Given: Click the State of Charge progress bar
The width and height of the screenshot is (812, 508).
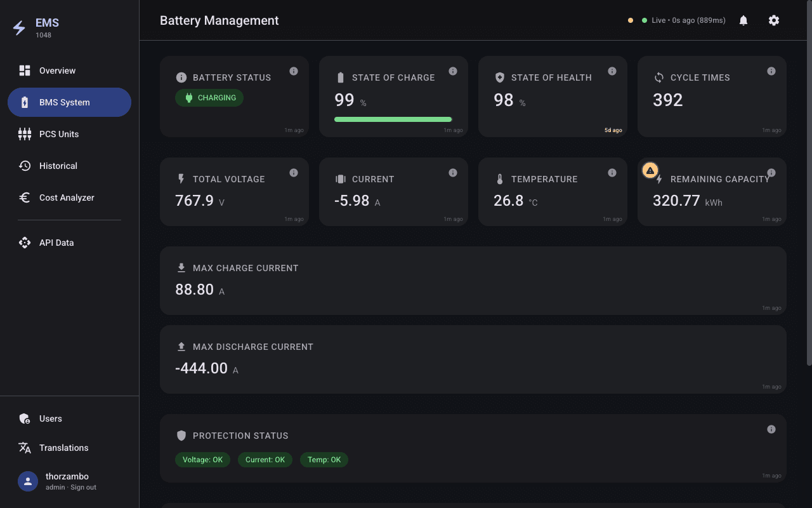Looking at the screenshot, I should pyautogui.click(x=393, y=119).
